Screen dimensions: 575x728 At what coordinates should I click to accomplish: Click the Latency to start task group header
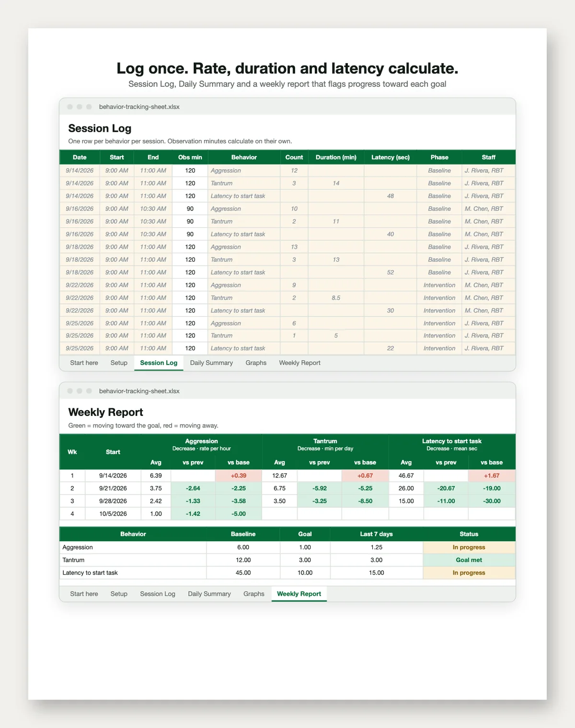452,444
